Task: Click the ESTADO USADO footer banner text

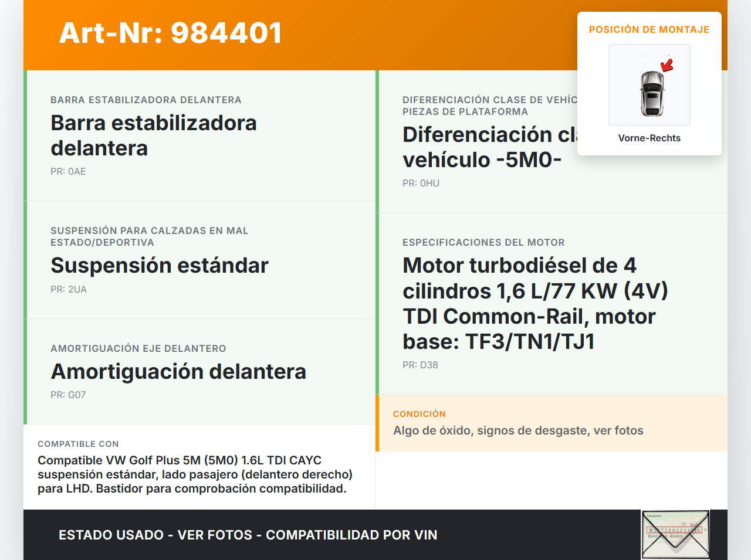Action: (248, 535)
